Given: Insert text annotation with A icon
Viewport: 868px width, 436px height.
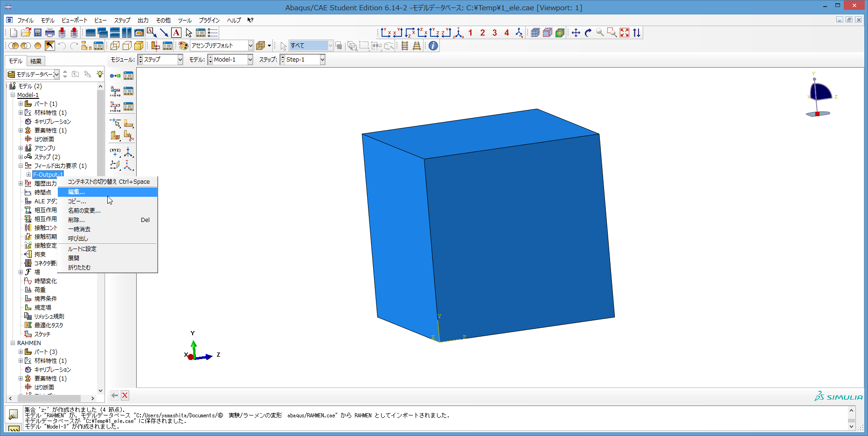Looking at the screenshot, I should [176, 33].
